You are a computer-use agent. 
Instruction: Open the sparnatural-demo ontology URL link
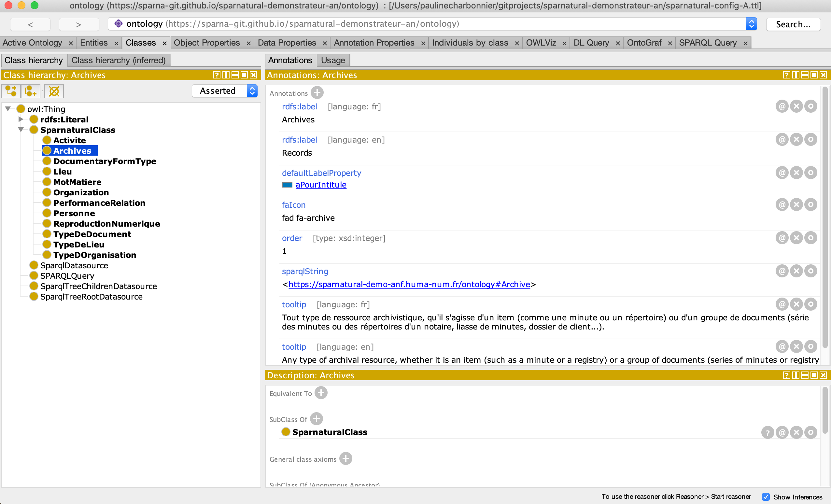click(x=409, y=284)
